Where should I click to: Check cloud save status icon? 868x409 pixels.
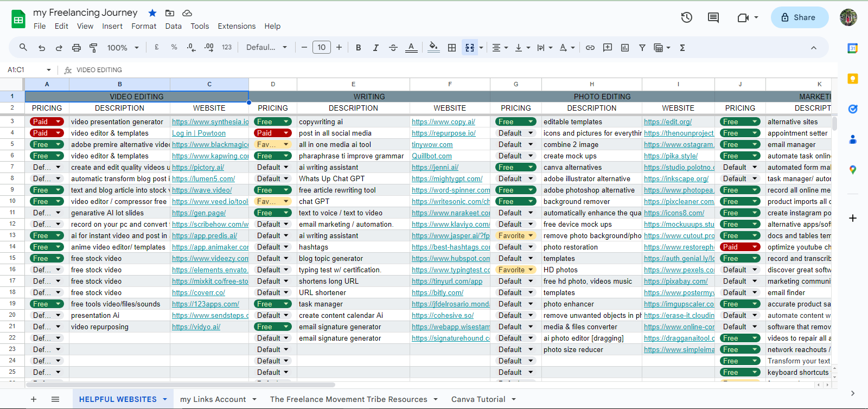[187, 13]
